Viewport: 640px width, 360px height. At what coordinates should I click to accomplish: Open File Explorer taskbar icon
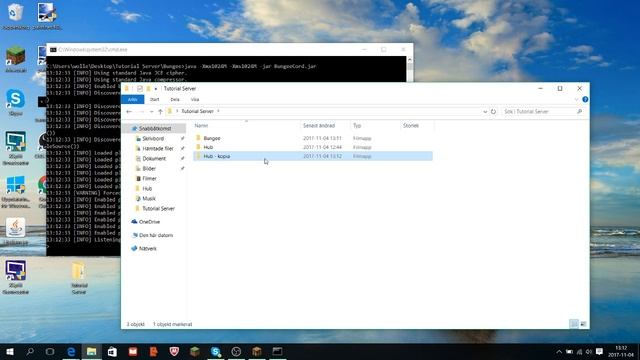pyautogui.click(x=91, y=351)
